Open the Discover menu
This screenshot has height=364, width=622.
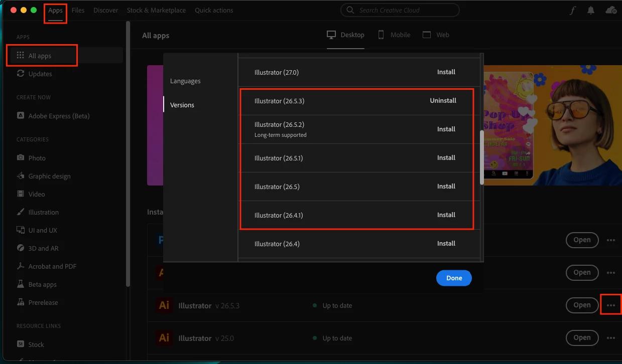point(106,10)
